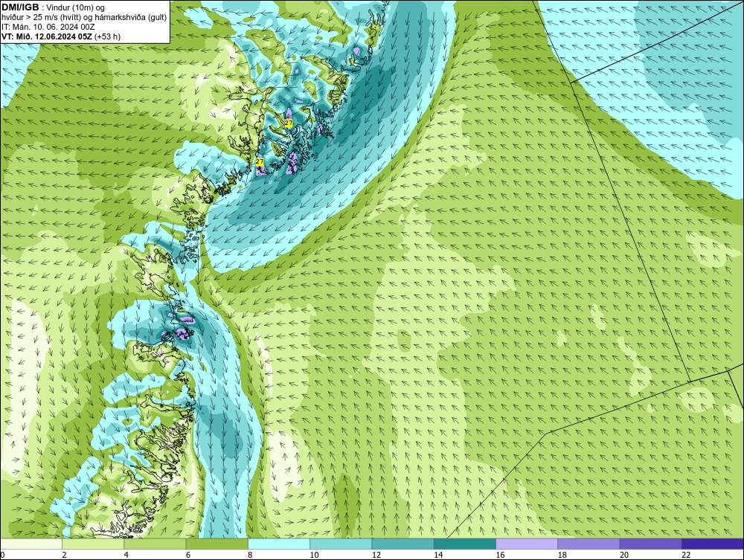The width and height of the screenshot is (744, 560).
Task: Click the legend scale value "22"
Action: click(x=686, y=555)
